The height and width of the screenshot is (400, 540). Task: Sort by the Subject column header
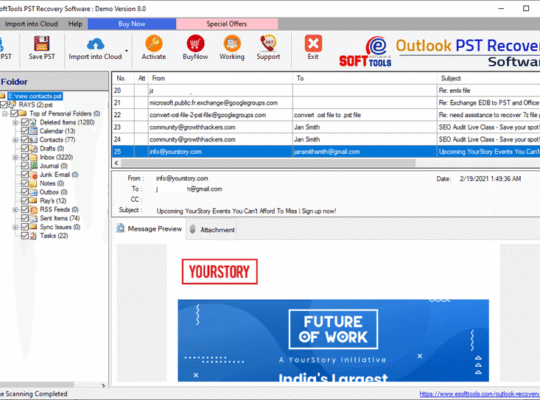488,78
